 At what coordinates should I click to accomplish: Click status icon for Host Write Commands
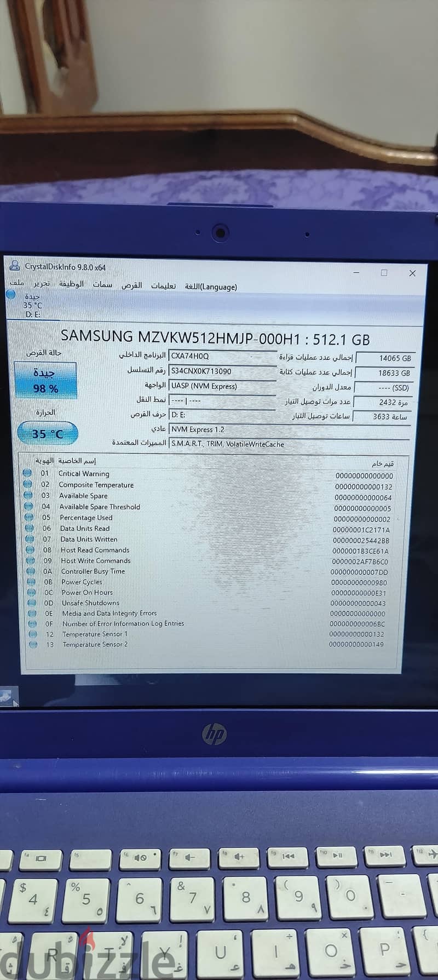click(x=31, y=560)
